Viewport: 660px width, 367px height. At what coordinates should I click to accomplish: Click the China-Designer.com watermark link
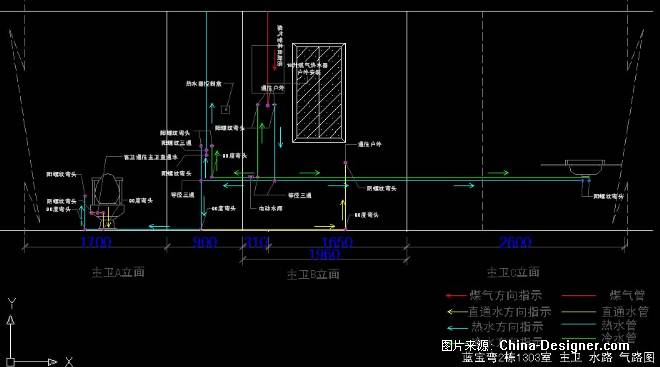pyautogui.click(x=564, y=346)
